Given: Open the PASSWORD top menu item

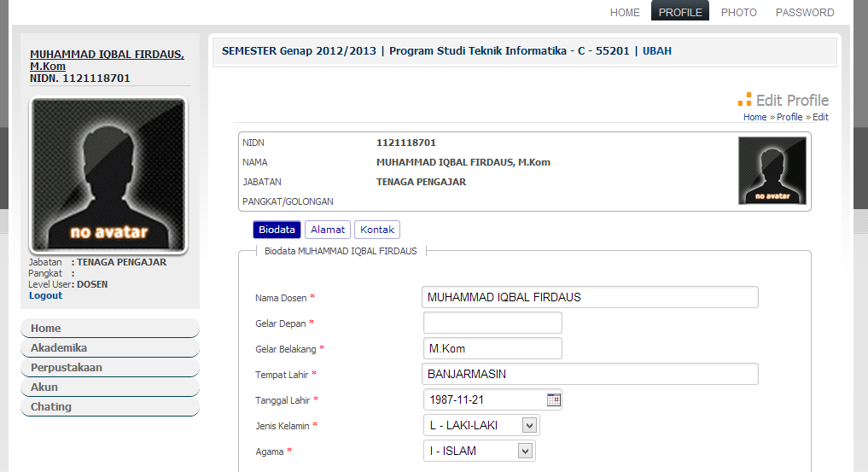Looking at the screenshot, I should click(x=804, y=12).
